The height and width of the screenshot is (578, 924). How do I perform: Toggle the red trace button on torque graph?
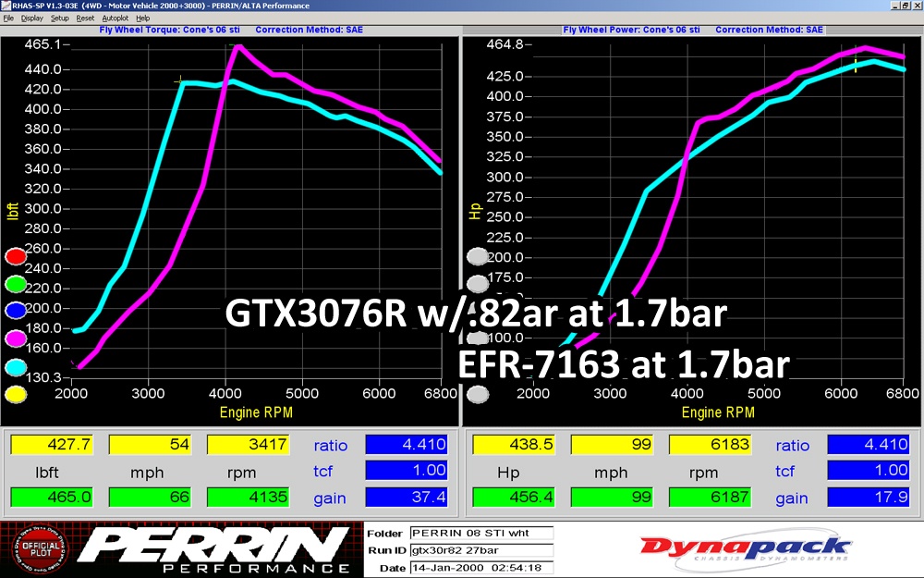click(16, 256)
